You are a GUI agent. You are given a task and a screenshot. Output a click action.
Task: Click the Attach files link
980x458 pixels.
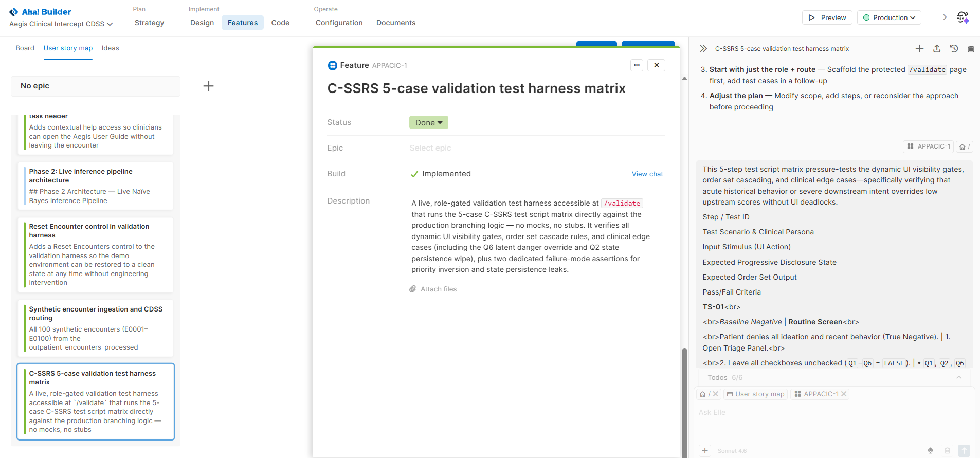click(439, 289)
